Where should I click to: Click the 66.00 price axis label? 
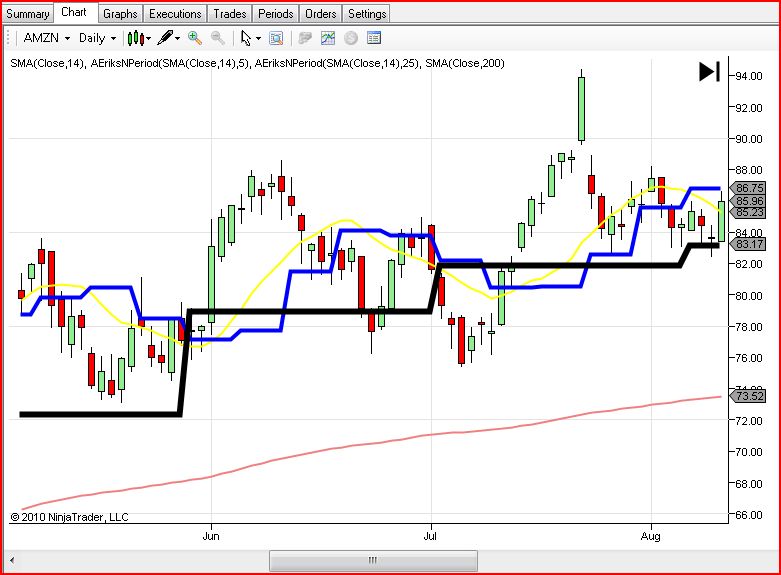(x=749, y=515)
